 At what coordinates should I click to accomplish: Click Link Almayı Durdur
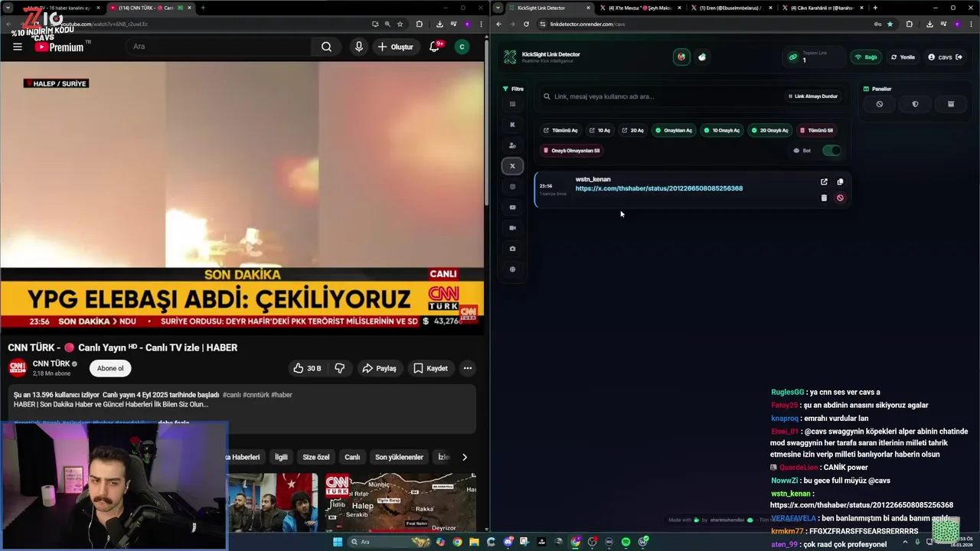[x=813, y=96]
